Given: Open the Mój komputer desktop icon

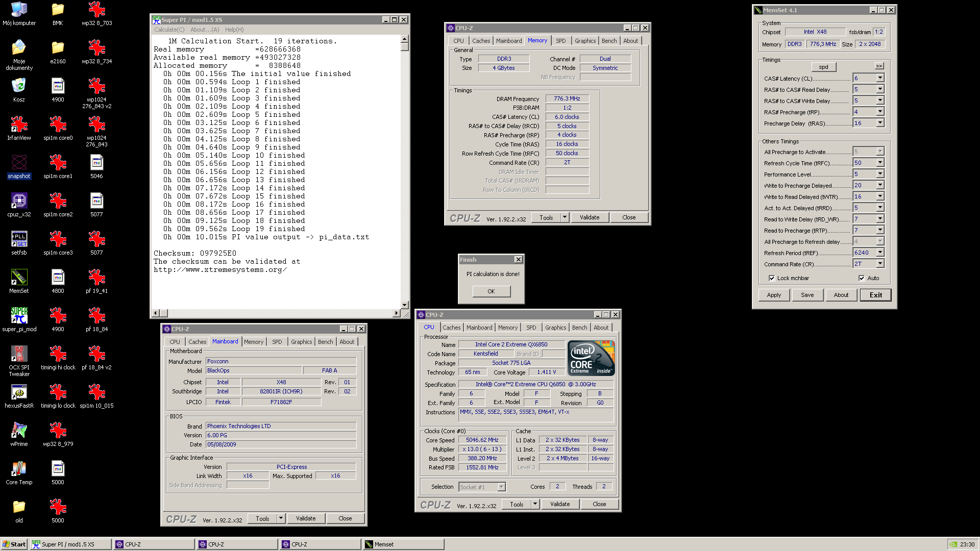Looking at the screenshot, I should tap(19, 13).
